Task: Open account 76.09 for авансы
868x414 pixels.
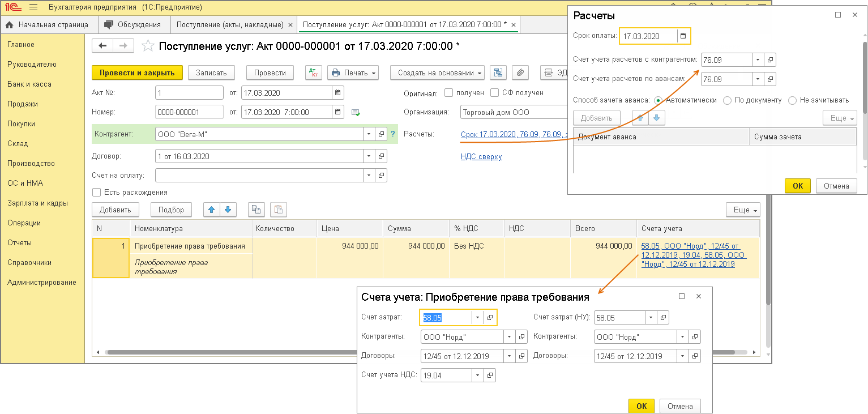Action: [771, 79]
